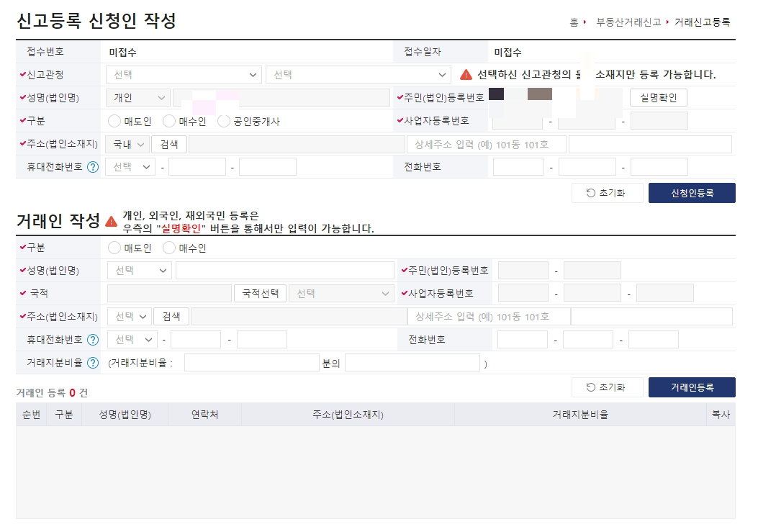Screen dimensions: 758x532
Task: Click the 국적선택 button
Action: (260, 294)
